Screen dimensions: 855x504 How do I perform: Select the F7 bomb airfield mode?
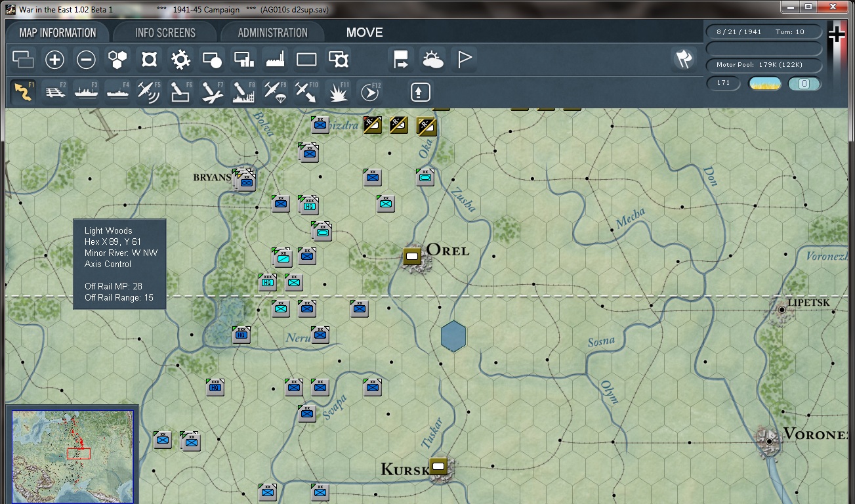[x=212, y=92]
